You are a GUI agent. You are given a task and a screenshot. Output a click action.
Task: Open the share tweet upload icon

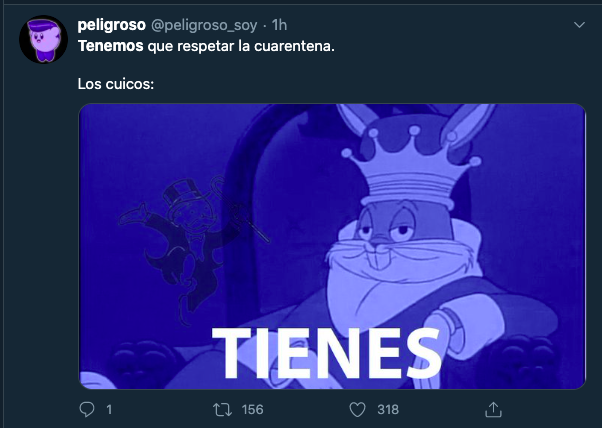[493, 410]
